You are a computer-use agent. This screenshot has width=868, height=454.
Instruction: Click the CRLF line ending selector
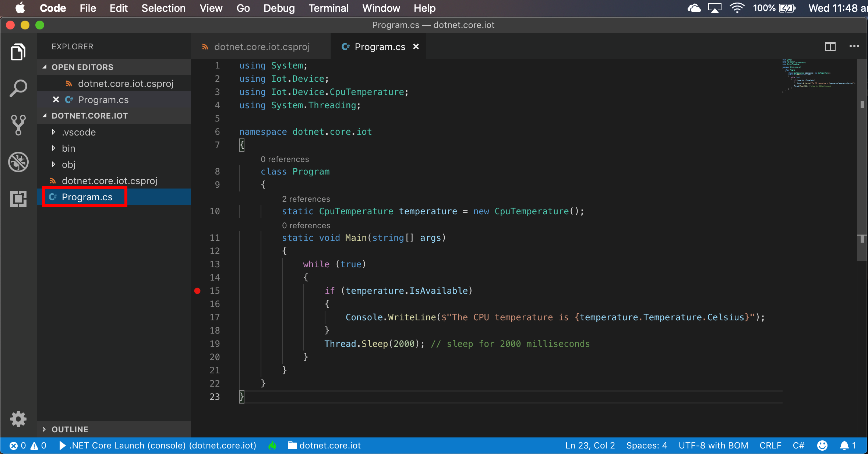point(770,446)
